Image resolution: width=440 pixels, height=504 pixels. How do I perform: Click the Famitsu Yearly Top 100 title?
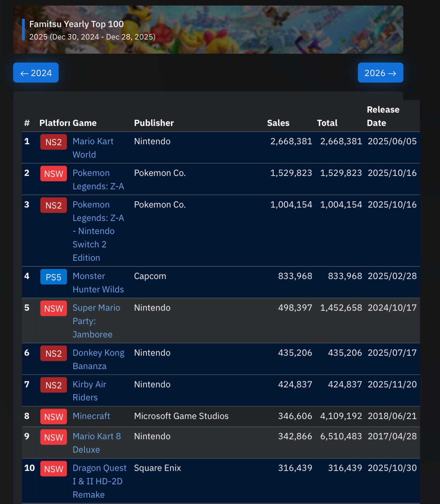77,24
